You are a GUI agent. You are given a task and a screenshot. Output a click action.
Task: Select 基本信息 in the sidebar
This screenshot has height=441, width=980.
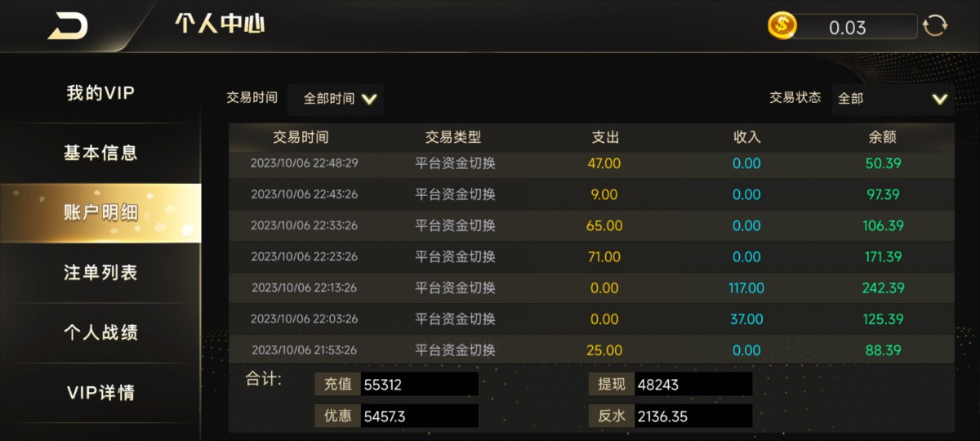click(100, 153)
